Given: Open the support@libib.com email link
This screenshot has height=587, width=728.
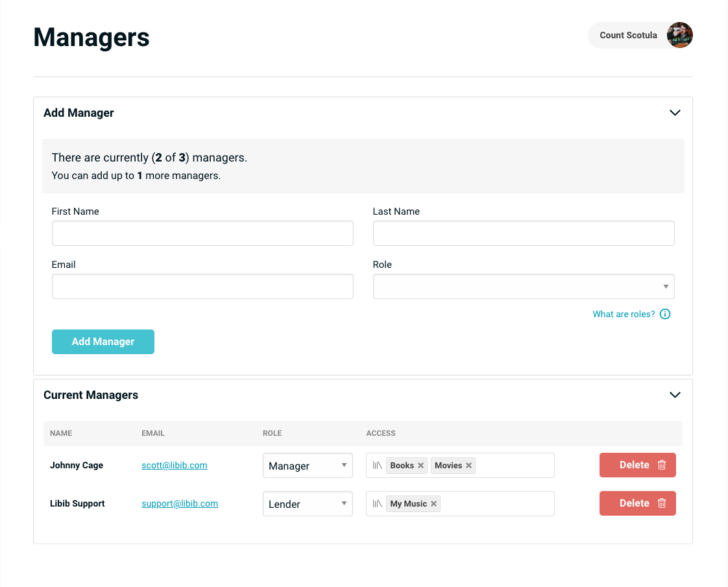Looking at the screenshot, I should point(178,503).
